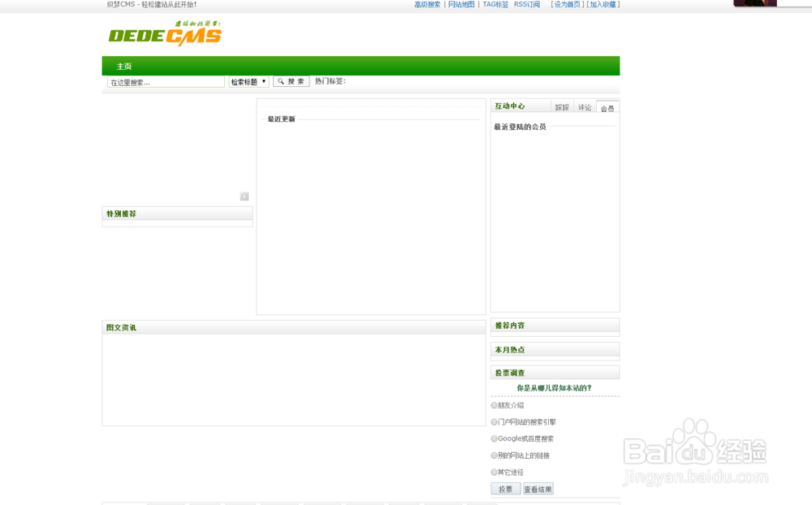812x505 pixels.
Task: Click 查看结果 to view poll results
Action: [x=538, y=488]
